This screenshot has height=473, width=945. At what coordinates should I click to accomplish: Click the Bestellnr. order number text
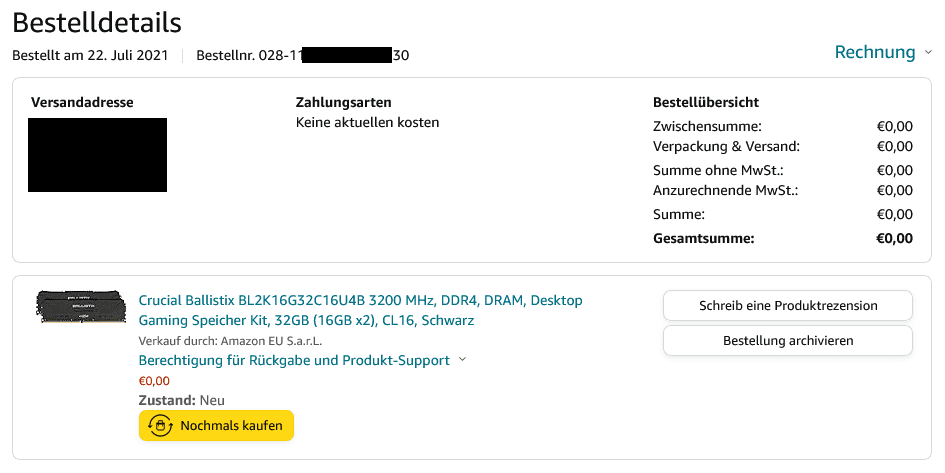point(303,55)
